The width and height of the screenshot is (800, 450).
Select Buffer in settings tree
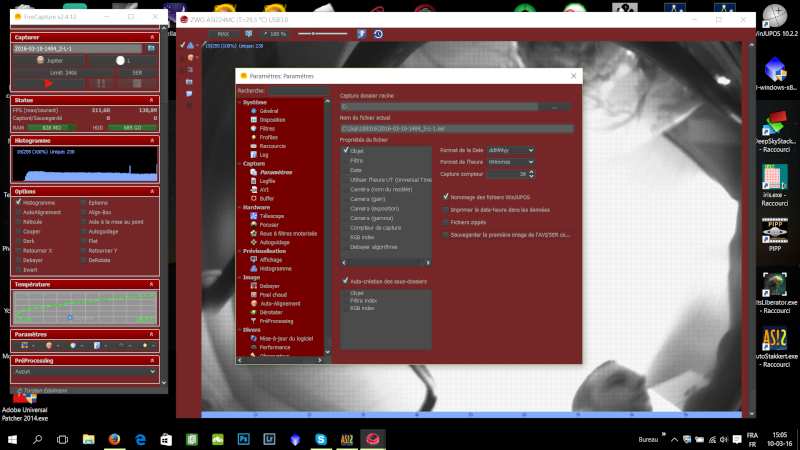tap(266, 198)
